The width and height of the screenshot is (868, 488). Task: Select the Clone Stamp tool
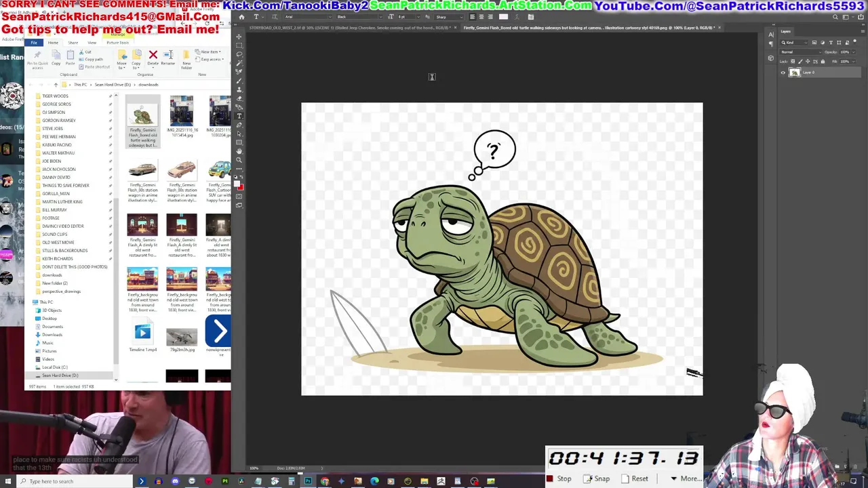[x=239, y=89]
